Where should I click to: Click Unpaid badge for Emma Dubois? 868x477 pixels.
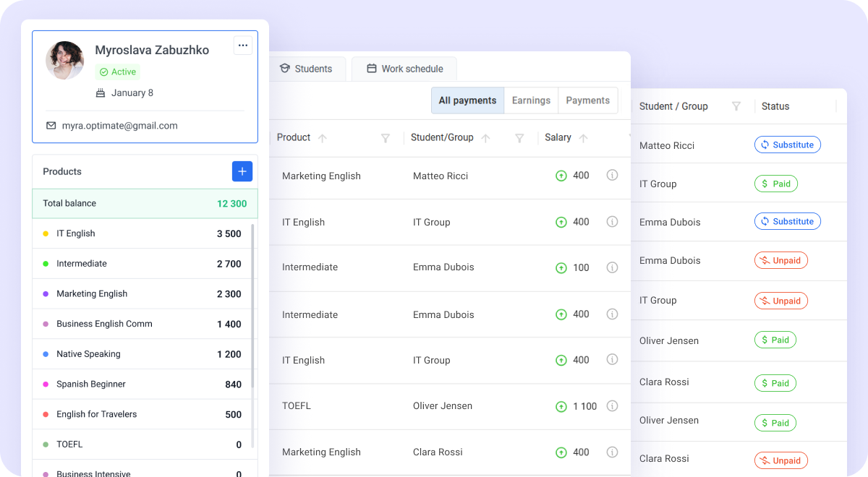coord(781,260)
